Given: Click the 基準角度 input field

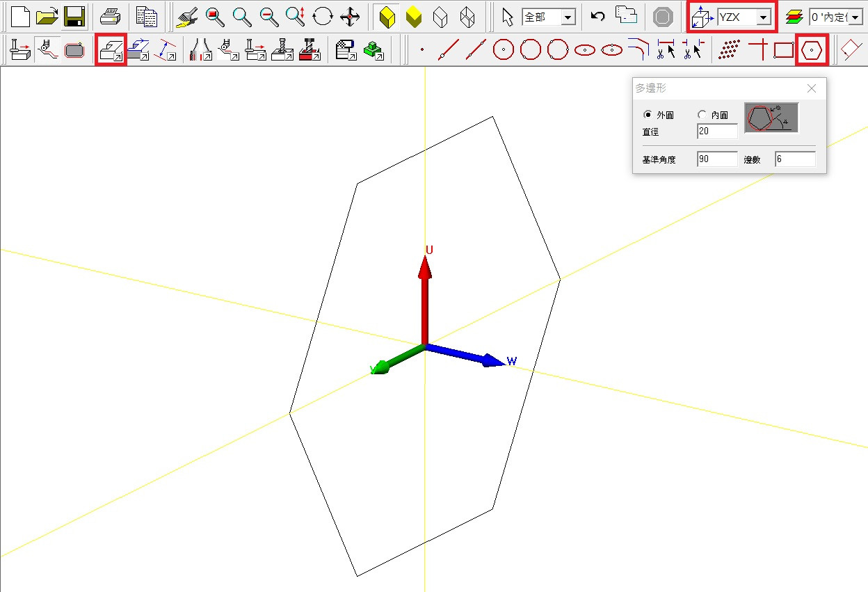Looking at the screenshot, I should coord(717,159).
